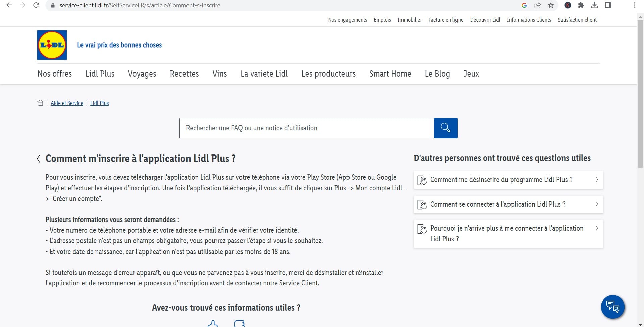Open the Nos offres menu
The height and width of the screenshot is (327, 644).
(x=55, y=74)
